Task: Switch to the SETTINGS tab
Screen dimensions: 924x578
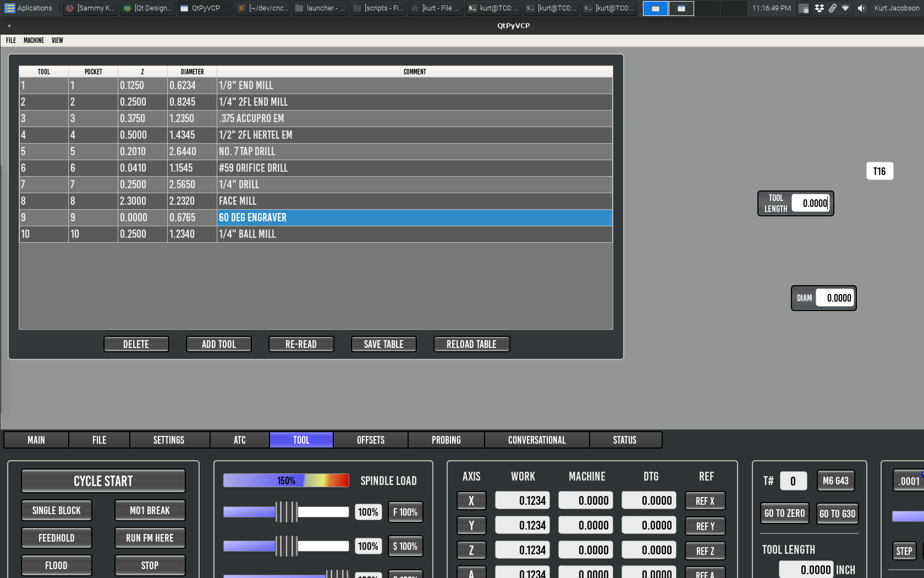Action: pyautogui.click(x=169, y=440)
